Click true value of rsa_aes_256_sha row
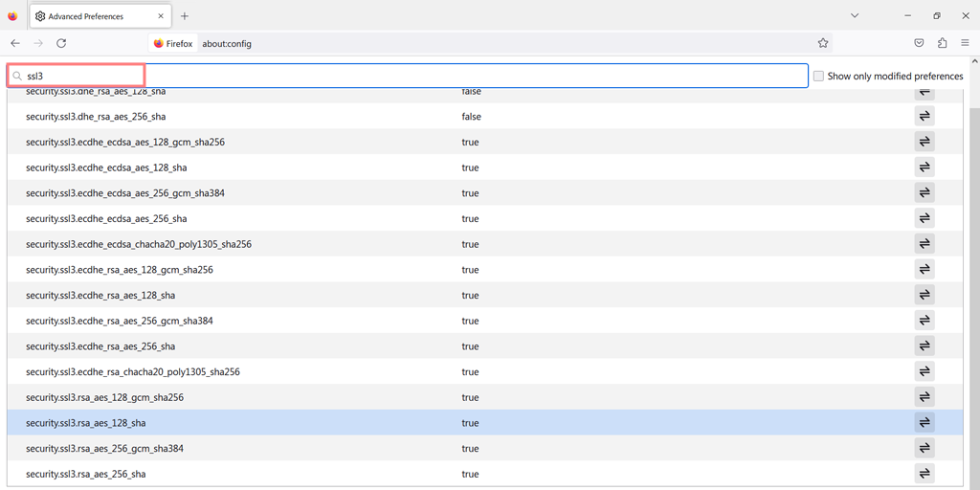Screen dimensions: 980x490 click(x=470, y=474)
